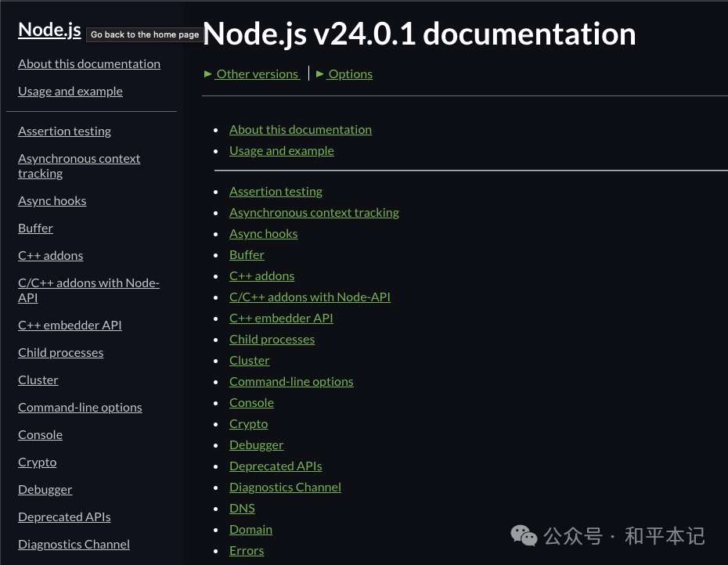The height and width of the screenshot is (565, 728).
Task: Click the Node.js home link in sidebar header
Action: (x=49, y=31)
